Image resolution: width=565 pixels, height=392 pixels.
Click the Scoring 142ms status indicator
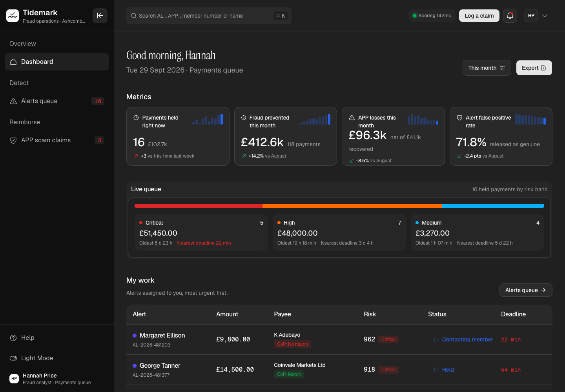(x=432, y=16)
